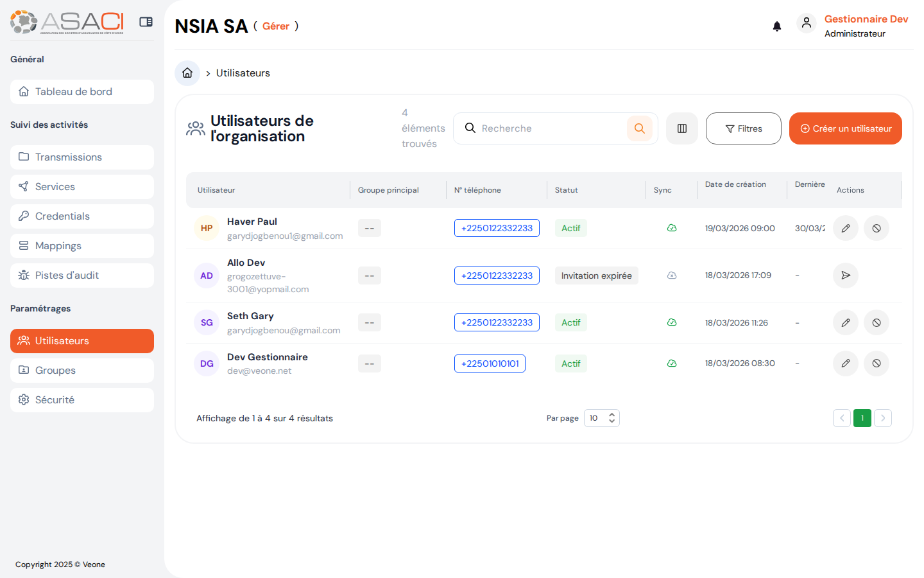Resend invitation to Allo Dev
The width and height of the screenshot is (924, 578).
click(x=845, y=276)
